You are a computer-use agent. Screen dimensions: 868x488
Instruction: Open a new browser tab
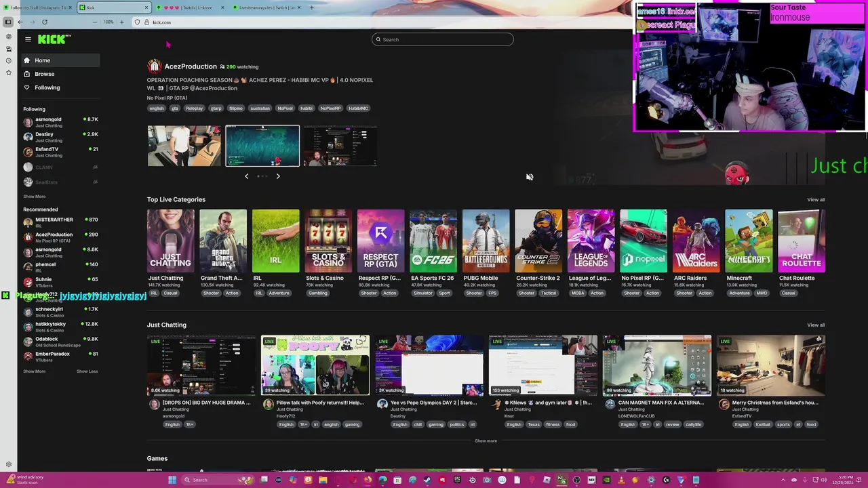pos(311,7)
